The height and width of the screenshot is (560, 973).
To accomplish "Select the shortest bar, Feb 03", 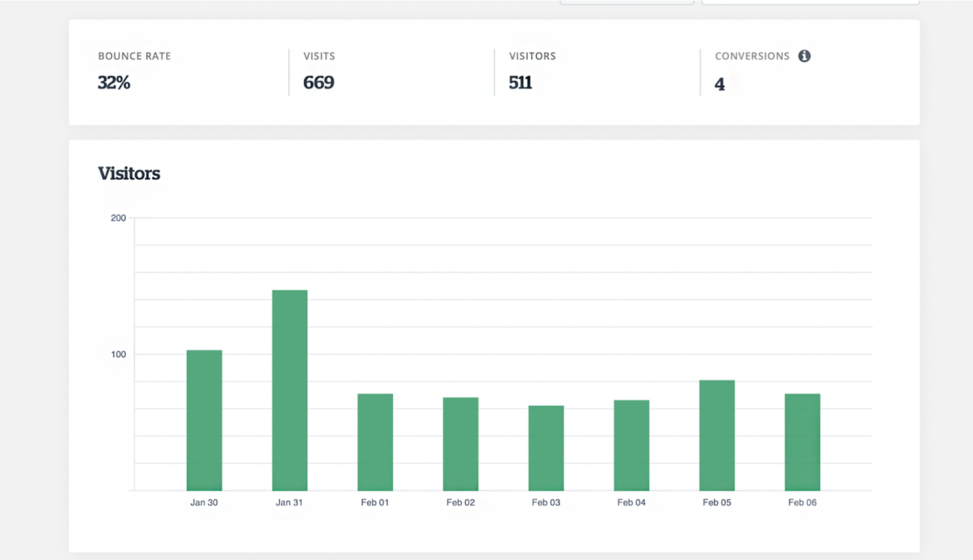I will [546, 448].
